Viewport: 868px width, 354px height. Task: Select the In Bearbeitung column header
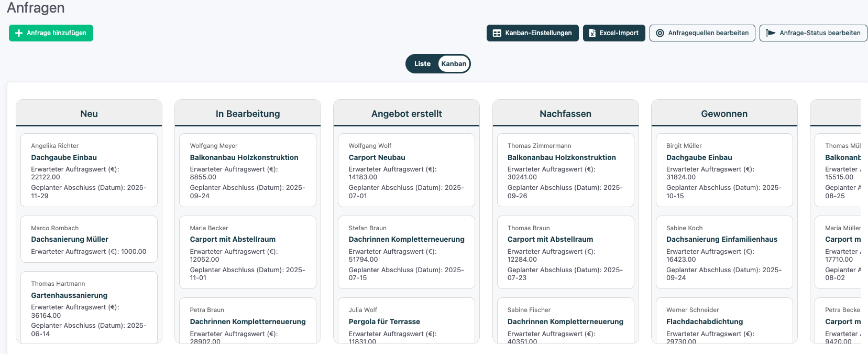point(248,113)
